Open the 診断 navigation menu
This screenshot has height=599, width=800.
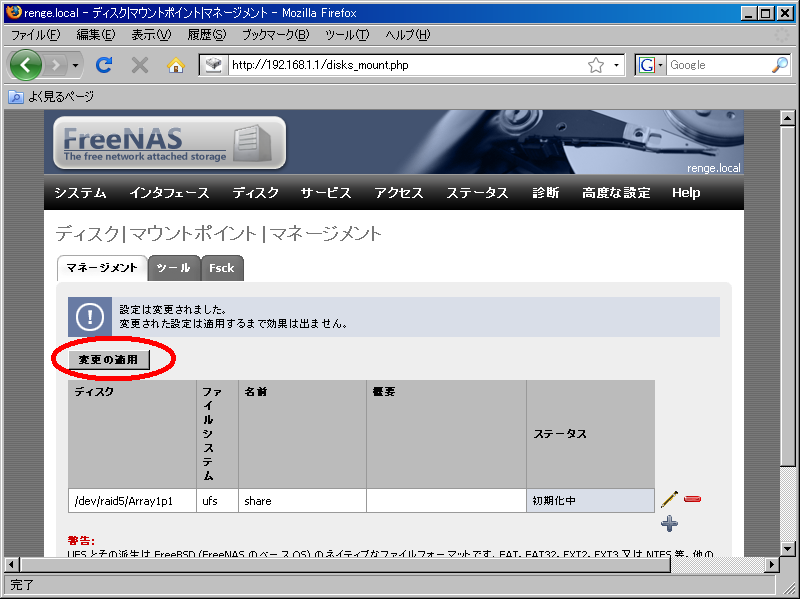coord(545,192)
